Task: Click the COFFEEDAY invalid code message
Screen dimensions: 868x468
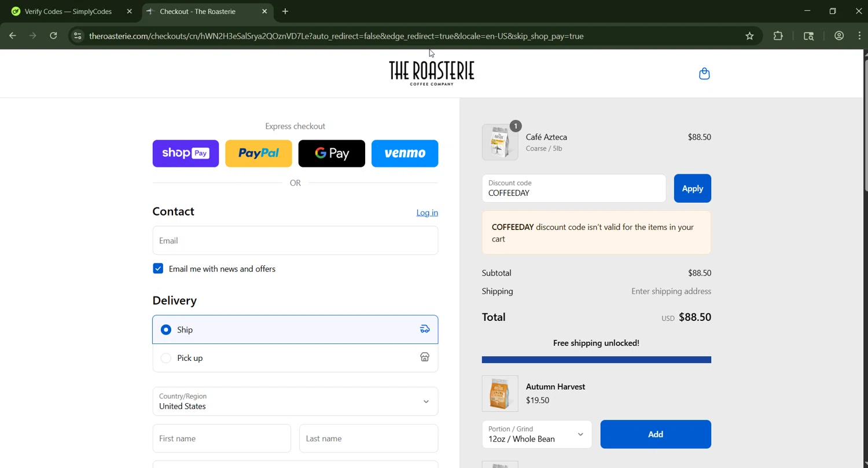Action: click(597, 233)
